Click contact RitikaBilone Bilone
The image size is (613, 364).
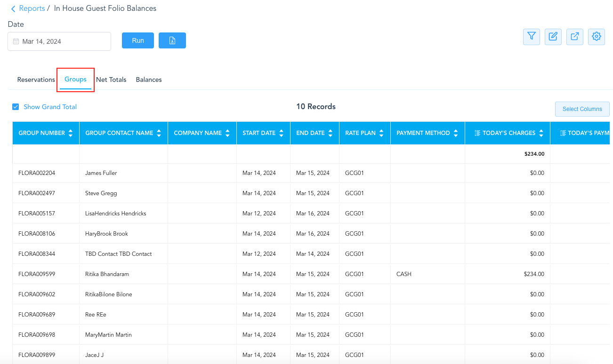click(x=109, y=294)
